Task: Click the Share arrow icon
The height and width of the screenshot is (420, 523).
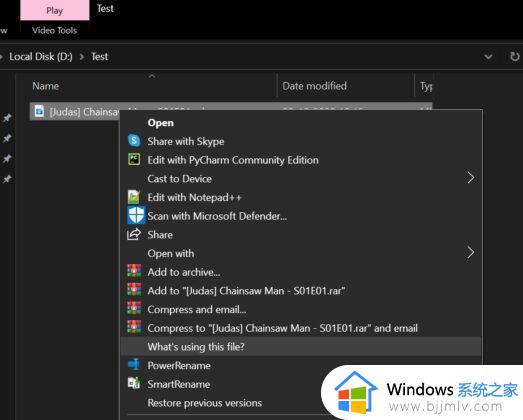Action: click(x=134, y=234)
